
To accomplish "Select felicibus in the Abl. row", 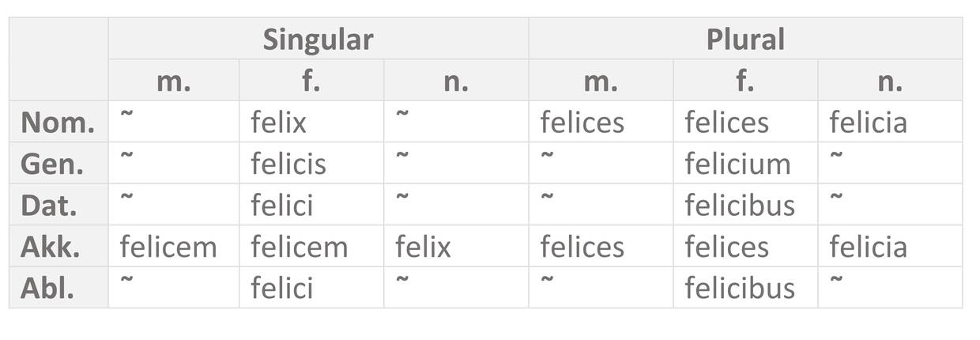I will [x=739, y=288].
